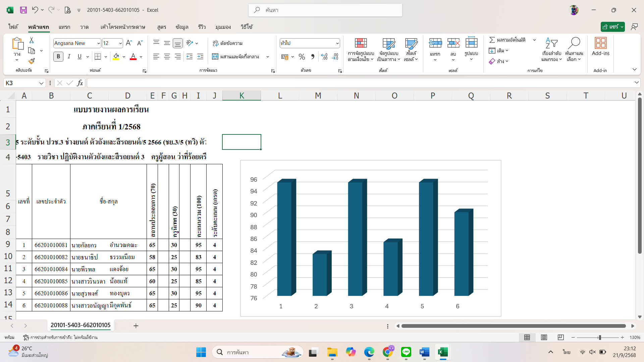
Task: Click the Percent Style icon
Action: (x=302, y=57)
